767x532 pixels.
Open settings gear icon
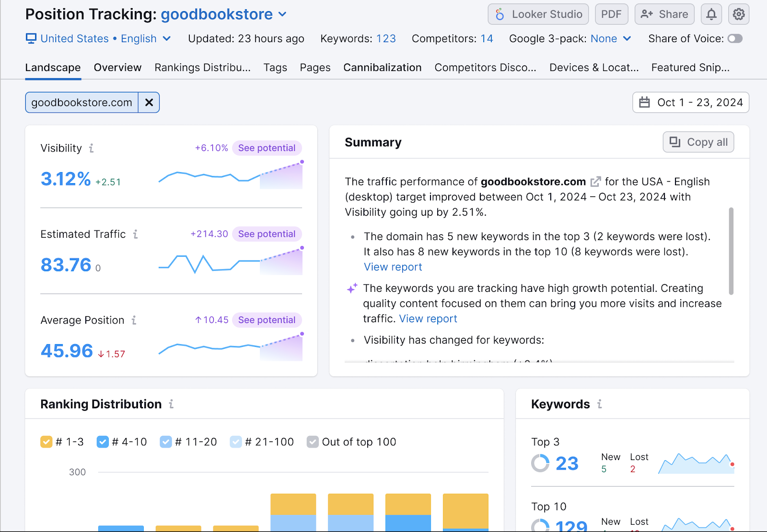739,14
